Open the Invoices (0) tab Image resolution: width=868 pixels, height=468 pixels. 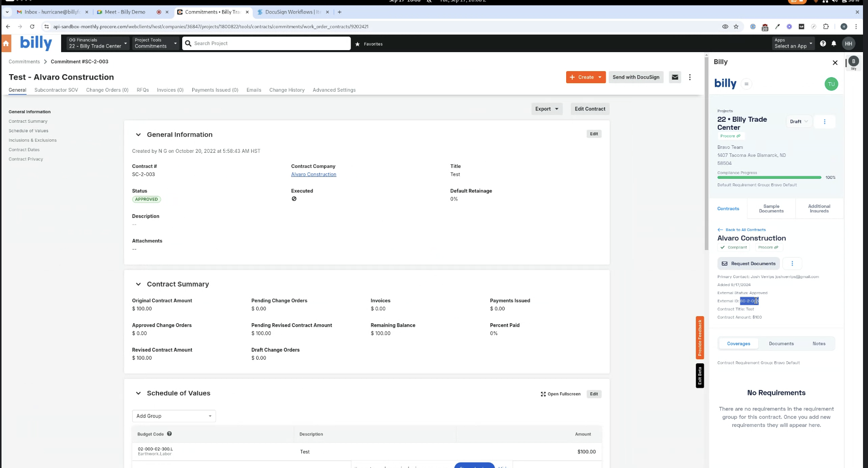170,90
